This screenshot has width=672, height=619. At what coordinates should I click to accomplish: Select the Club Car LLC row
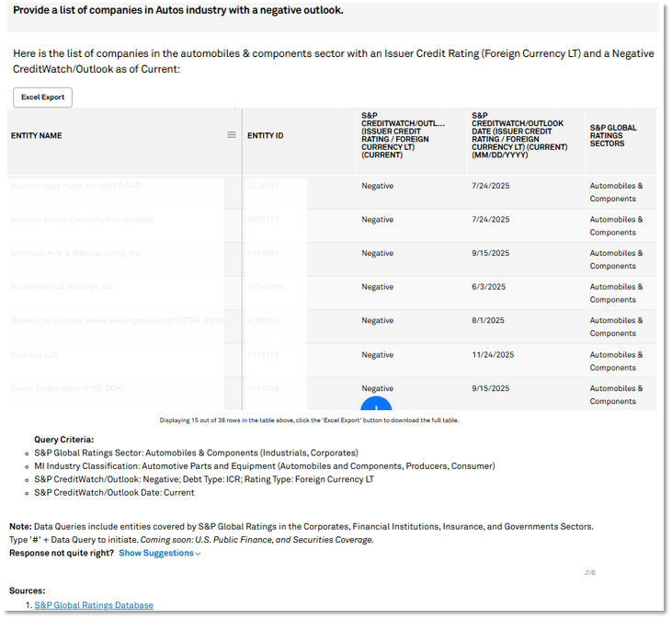click(x=36, y=354)
